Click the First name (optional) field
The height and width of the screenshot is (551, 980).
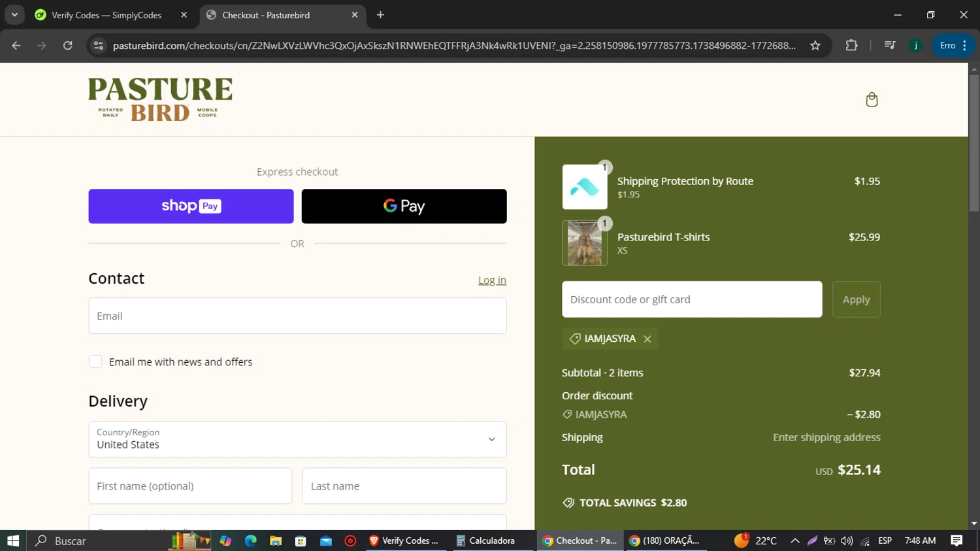pyautogui.click(x=190, y=486)
